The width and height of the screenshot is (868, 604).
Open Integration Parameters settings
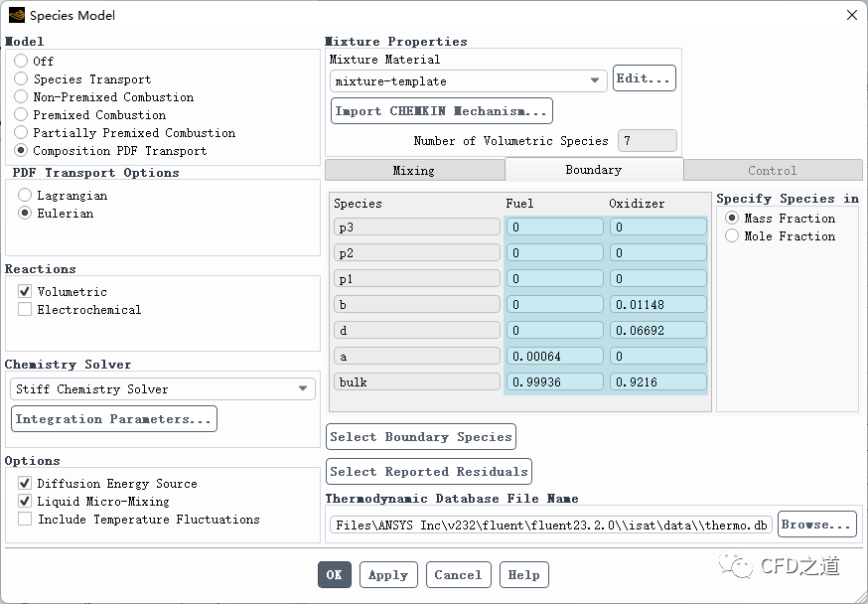coord(113,419)
